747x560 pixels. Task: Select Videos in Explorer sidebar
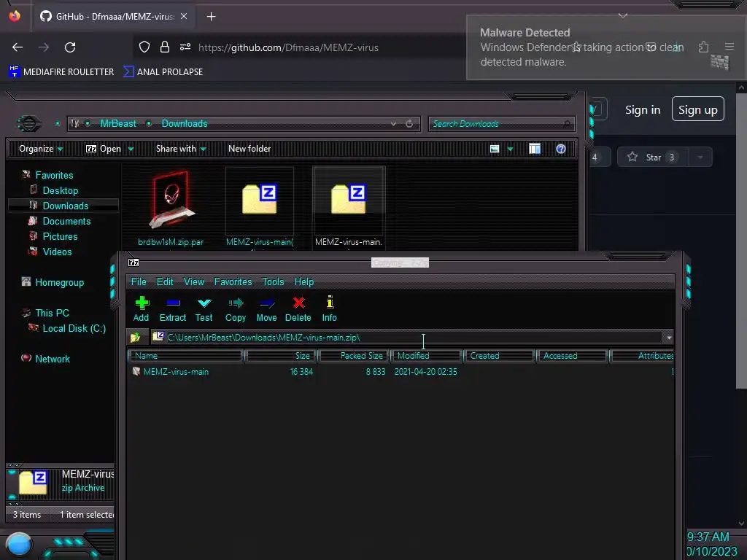57,252
